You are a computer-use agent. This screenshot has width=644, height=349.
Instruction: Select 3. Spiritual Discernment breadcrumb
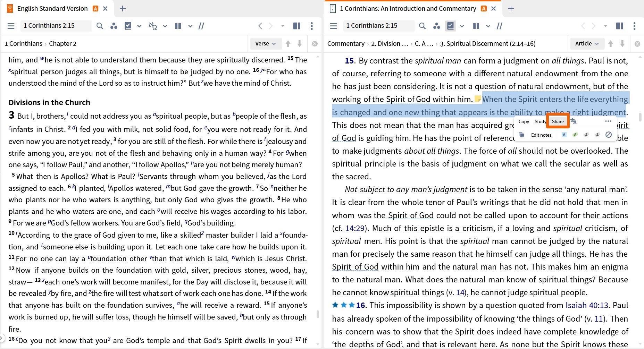(488, 44)
